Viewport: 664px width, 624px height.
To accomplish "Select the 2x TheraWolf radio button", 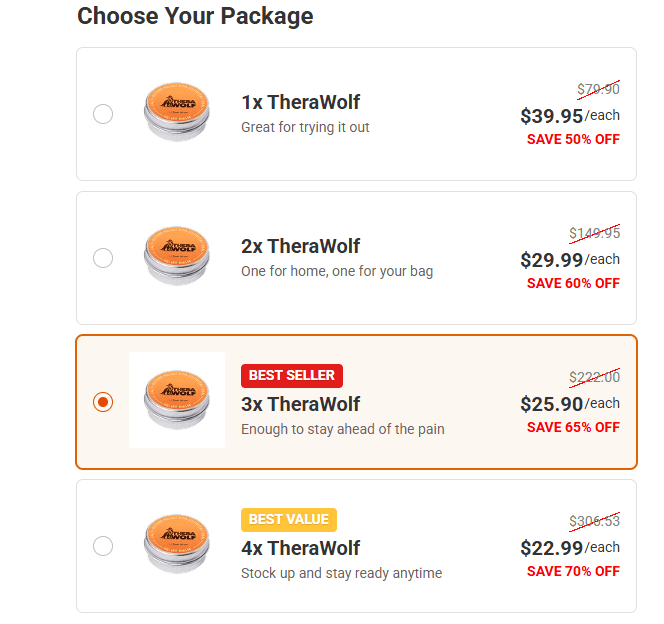I will click(x=103, y=258).
